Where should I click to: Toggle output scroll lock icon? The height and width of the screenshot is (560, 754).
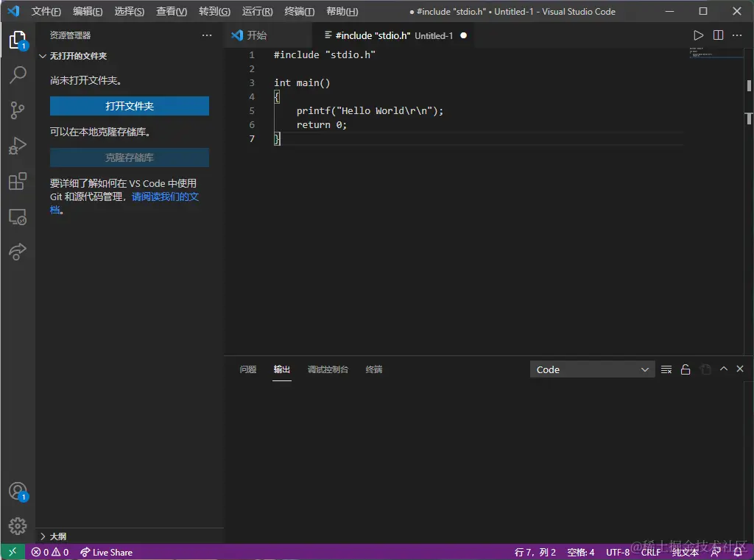tap(686, 369)
